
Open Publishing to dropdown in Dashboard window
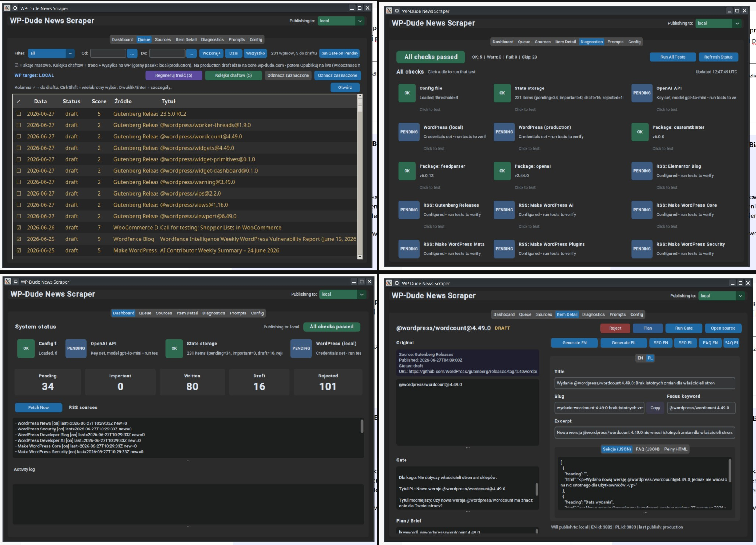[343, 295]
